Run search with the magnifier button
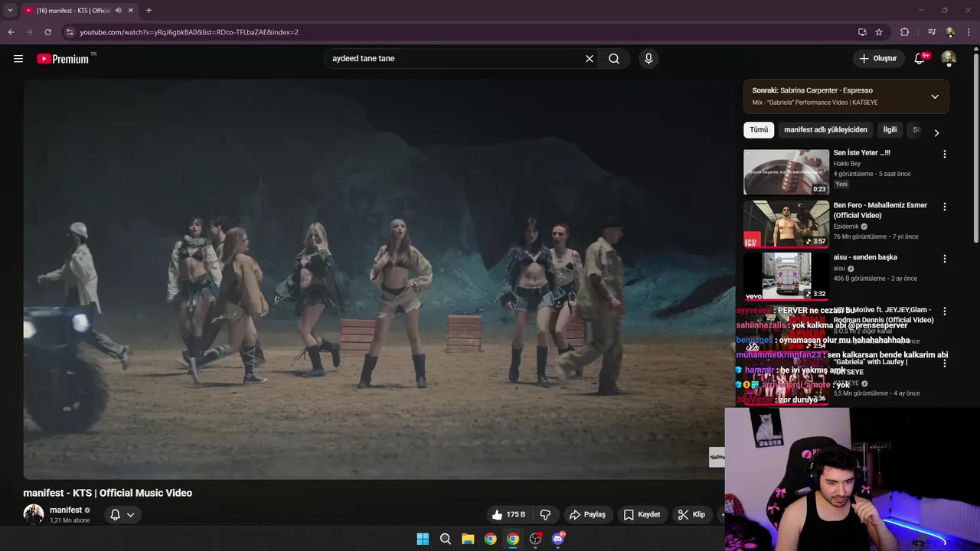 tap(614, 59)
